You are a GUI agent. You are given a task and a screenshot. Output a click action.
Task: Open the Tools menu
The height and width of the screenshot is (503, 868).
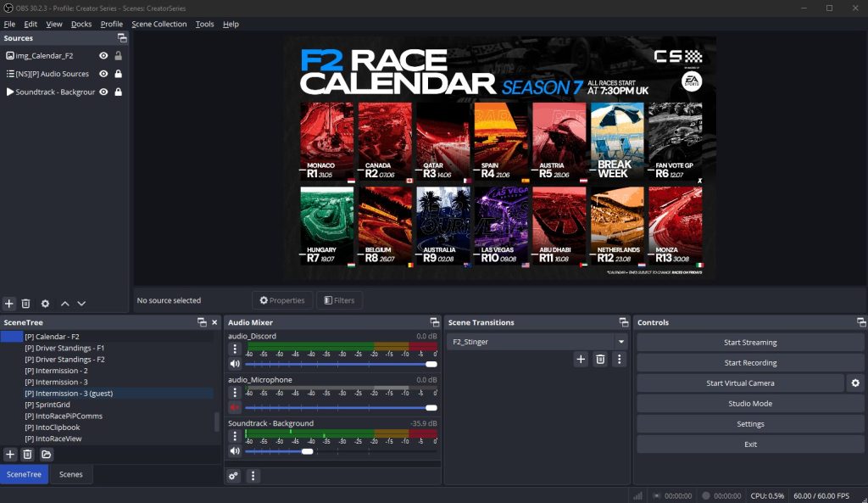(x=204, y=24)
